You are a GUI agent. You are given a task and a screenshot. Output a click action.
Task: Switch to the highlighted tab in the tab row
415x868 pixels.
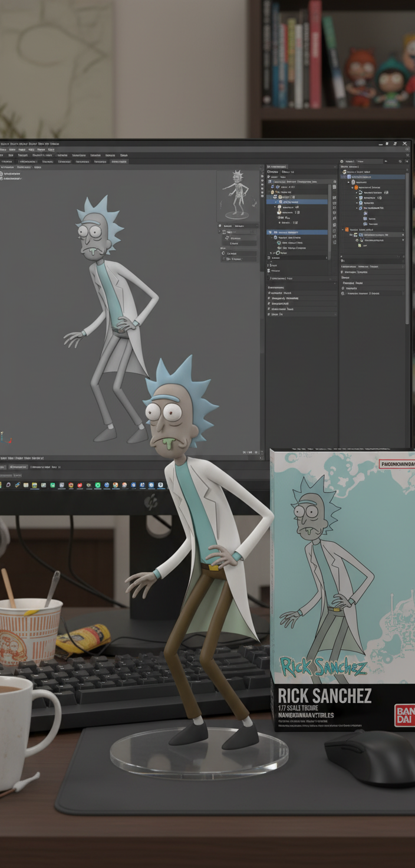point(119,161)
